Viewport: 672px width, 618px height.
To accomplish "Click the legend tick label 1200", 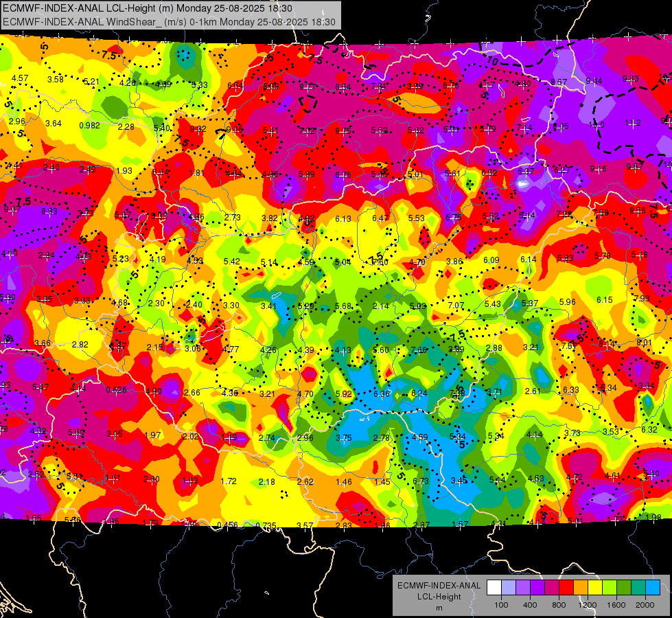I will click(x=587, y=605).
